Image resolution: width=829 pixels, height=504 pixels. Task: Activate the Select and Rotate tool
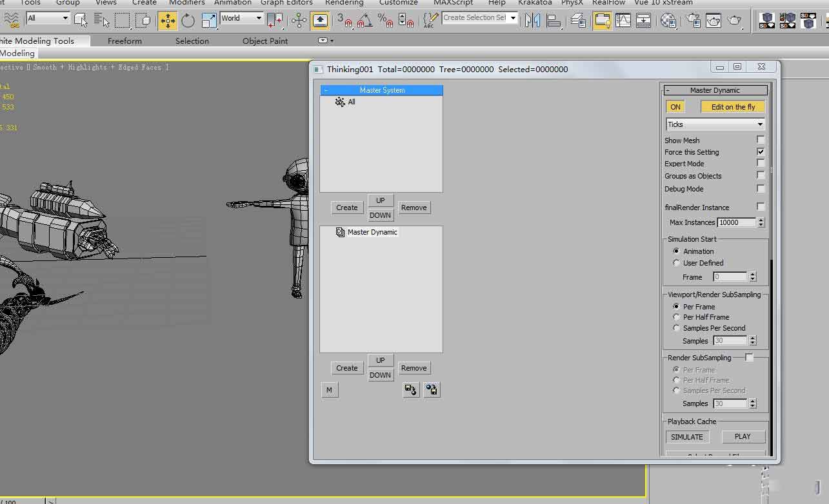[188, 21]
